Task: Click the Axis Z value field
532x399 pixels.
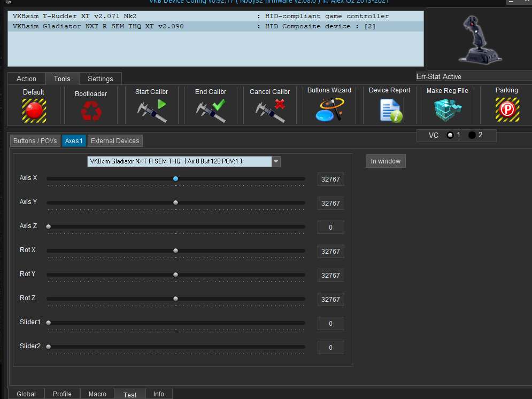Action: [x=331, y=228]
